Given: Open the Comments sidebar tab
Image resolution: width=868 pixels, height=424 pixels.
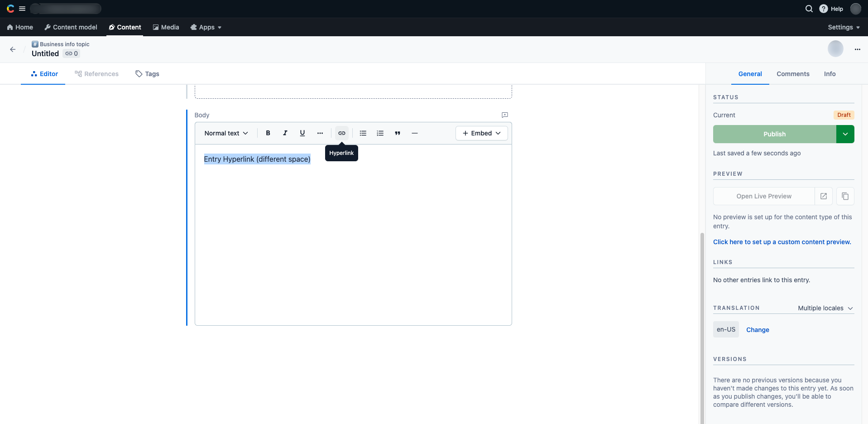Looking at the screenshot, I should [793, 74].
